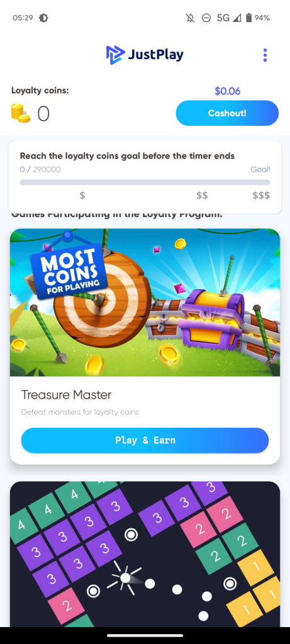The height and width of the screenshot is (644, 290).
Task: Tap the single $ reward tier marker
Action: click(x=82, y=196)
